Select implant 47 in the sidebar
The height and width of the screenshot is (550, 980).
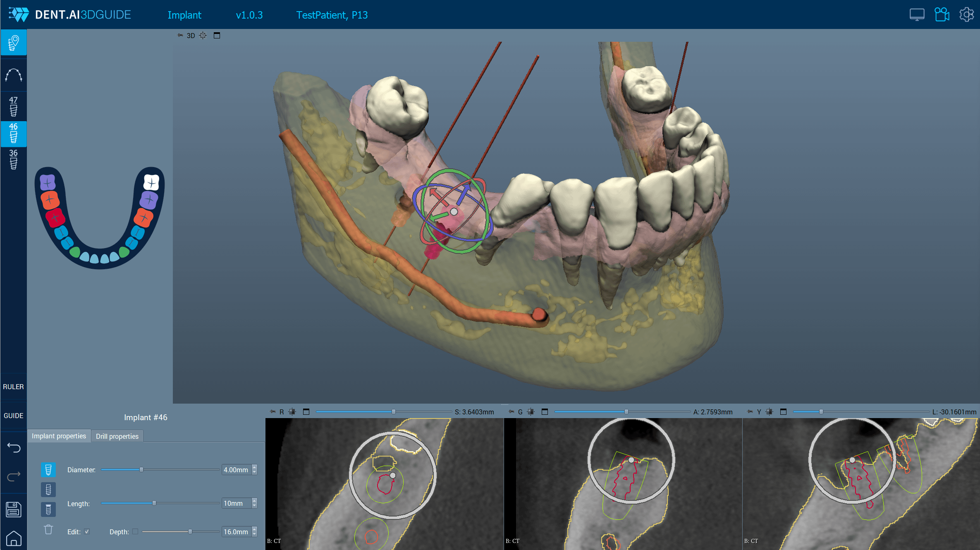click(13, 106)
